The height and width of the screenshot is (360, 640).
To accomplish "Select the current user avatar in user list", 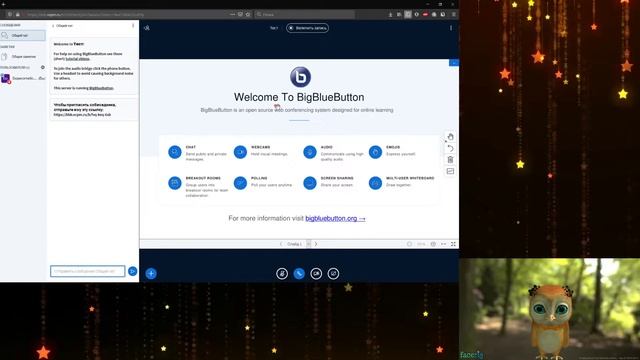I will click(x=6, y=78).
